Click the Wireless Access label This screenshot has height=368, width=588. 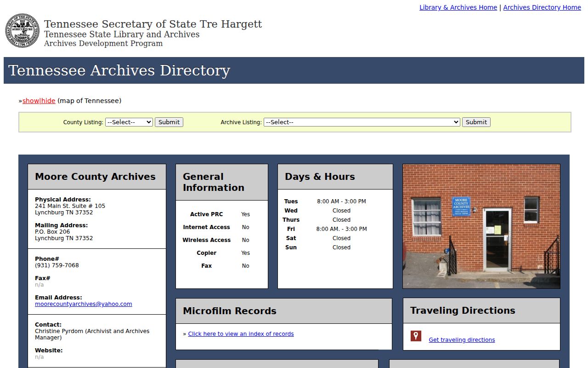[x=206, y=240]
